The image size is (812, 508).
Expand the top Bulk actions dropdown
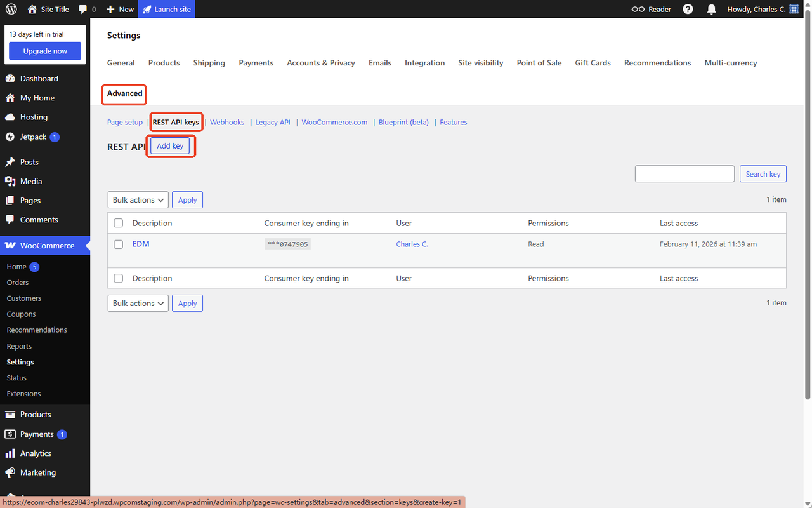138,200
